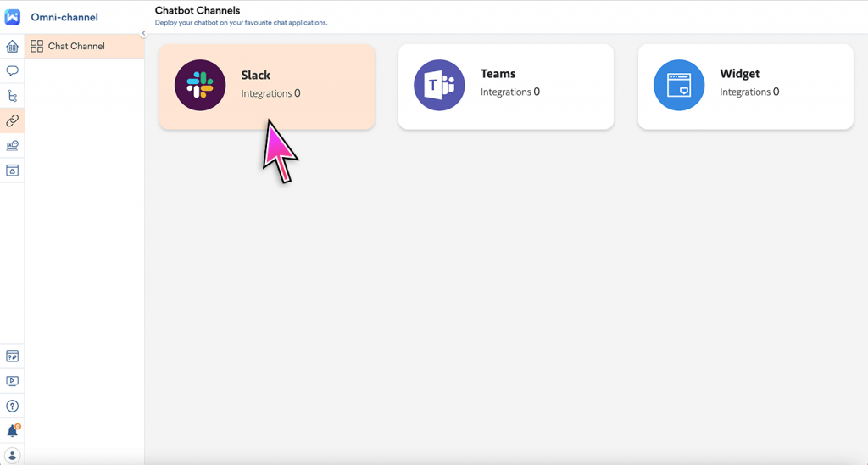Open the chat bubble sidebar icon
The height and width of the screenshot is (465, 868).
12,71
